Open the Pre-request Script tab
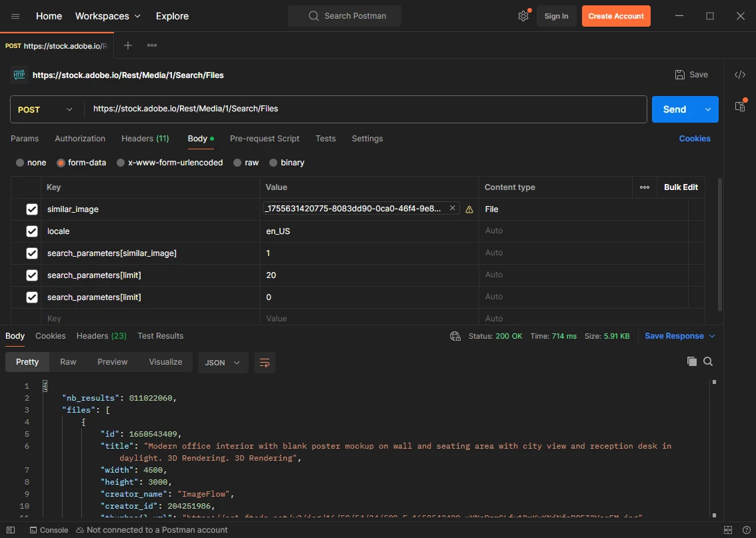The image size is (756, 538). click(x=265, y=139)
